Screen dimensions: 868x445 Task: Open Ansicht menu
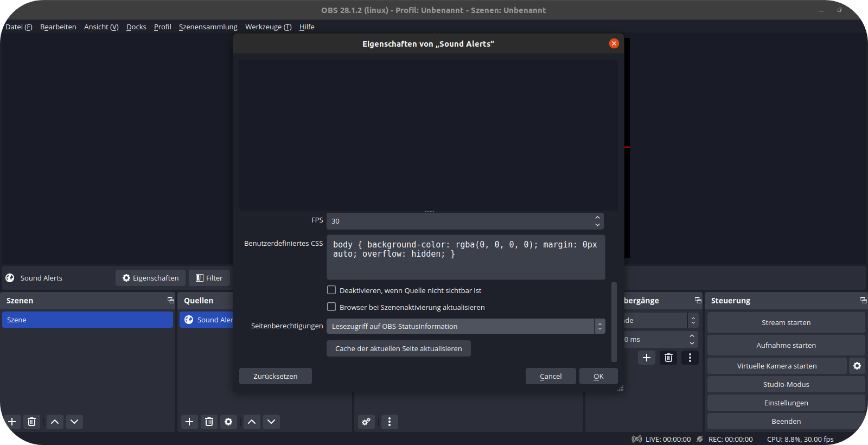click(x=101, y=27)
